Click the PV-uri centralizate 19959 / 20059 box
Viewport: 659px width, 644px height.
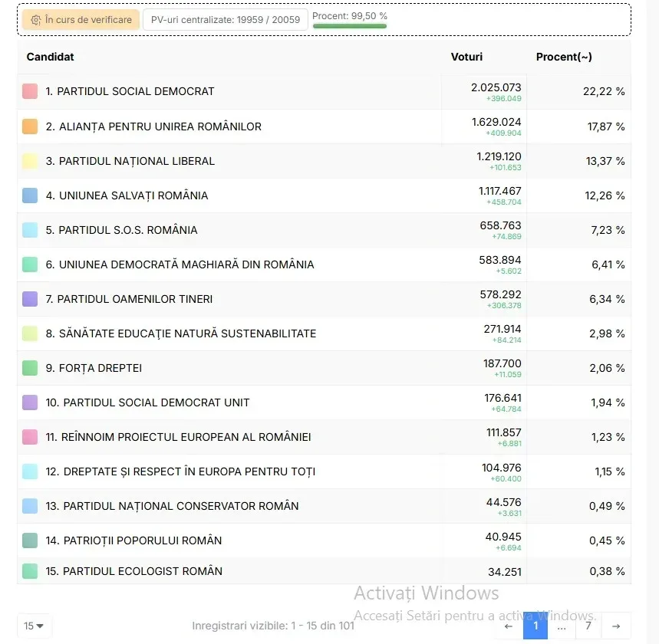[226, 20]
